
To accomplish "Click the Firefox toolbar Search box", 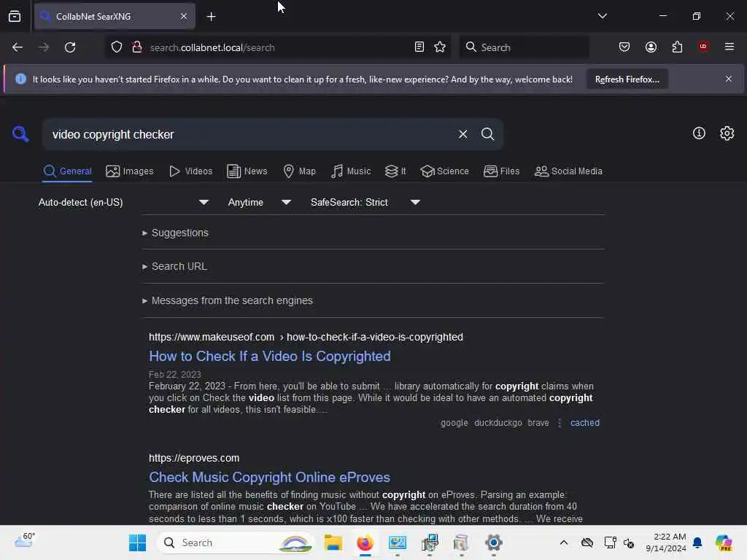I will (x=524, y=47).
